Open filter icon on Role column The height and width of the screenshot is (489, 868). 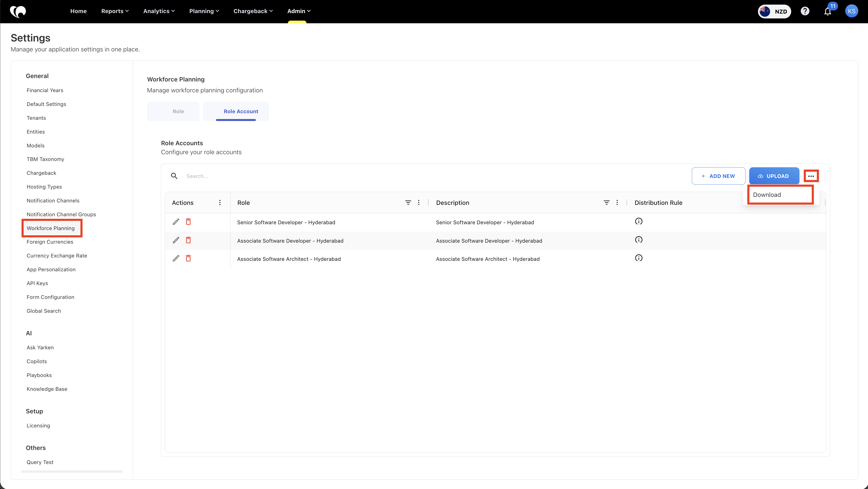pyautogui.click(x=408, y=202)
